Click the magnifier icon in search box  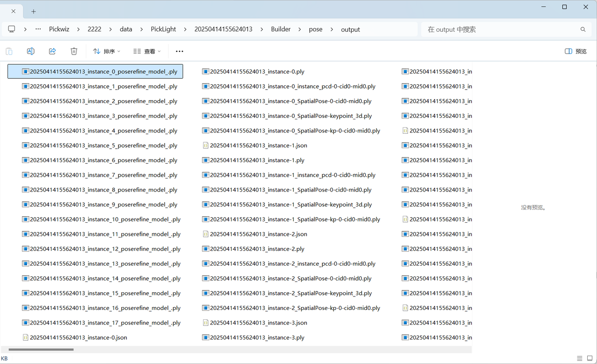[583, 29]
